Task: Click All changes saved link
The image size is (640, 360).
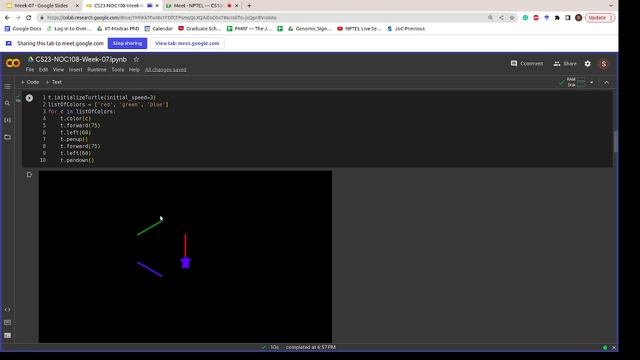Action: [166, 70]
